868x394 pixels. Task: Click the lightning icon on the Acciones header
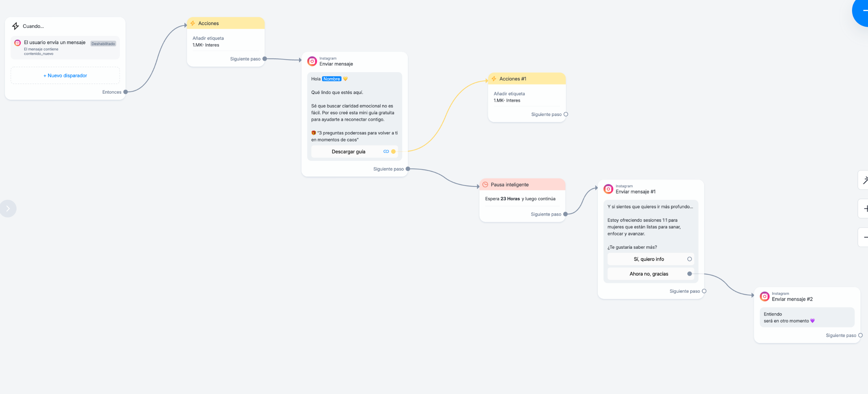[193, 23]
